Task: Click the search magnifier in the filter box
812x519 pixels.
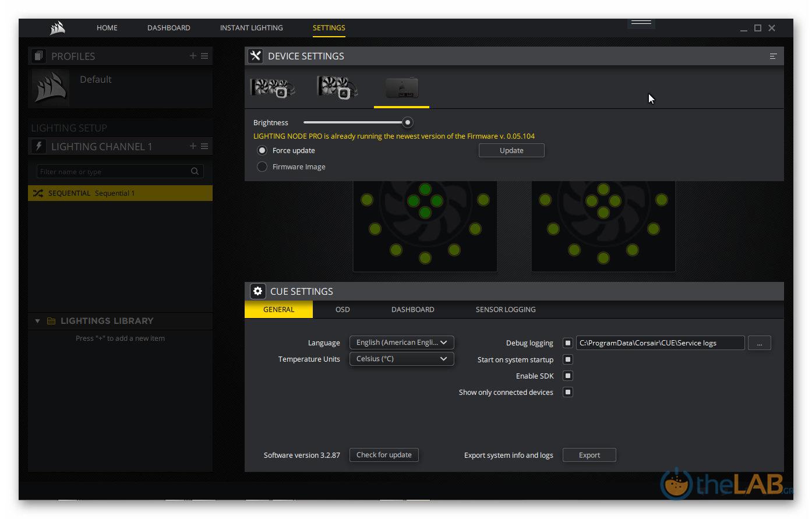Action: click(x=195, y=171)
